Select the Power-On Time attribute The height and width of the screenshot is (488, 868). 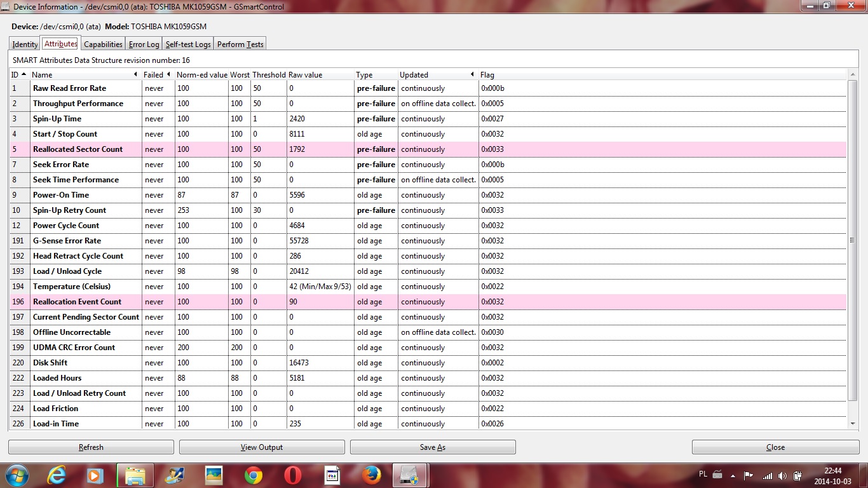click(x=61, y=195)
